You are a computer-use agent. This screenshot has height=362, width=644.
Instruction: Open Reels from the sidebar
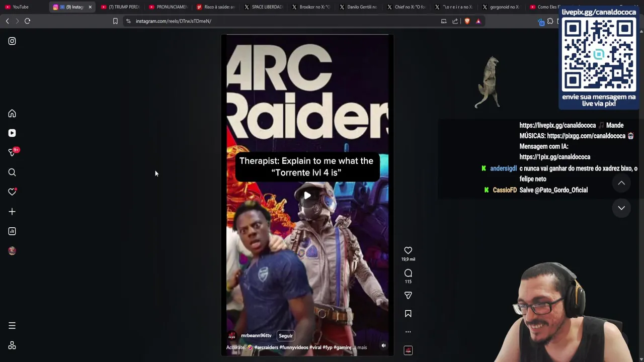tap(12, 133)
